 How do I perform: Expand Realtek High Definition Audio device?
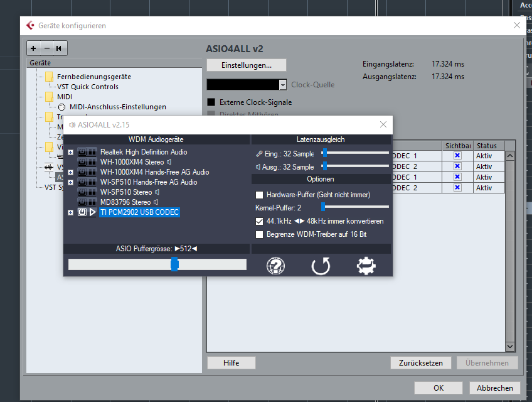[x=70, y=152]
